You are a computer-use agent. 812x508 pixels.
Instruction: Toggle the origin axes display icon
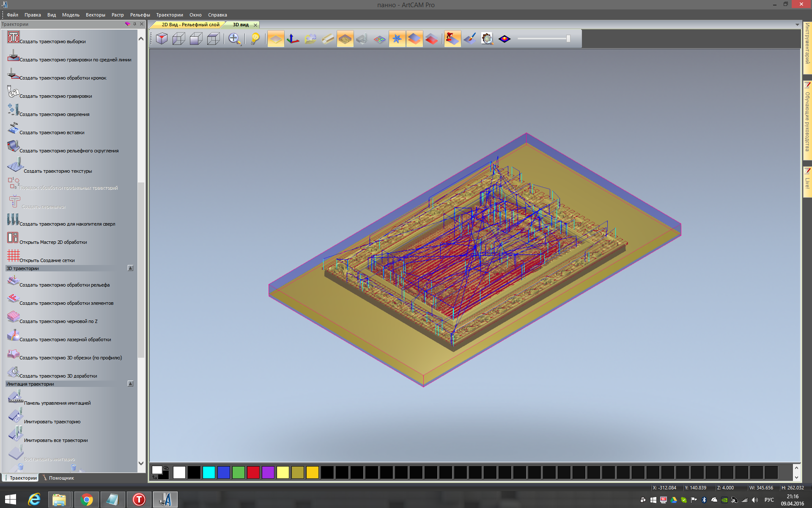[x=293, y=39]
